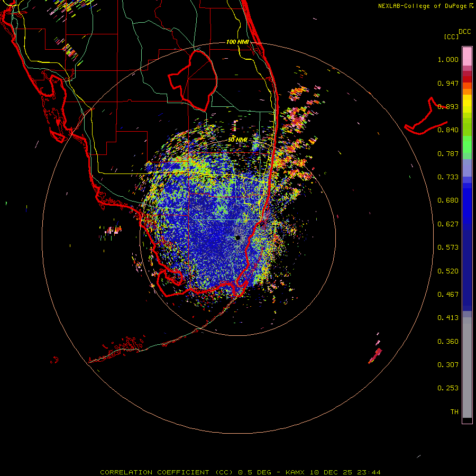This screenshot has height=476, width=476.
Task: Click the bright green color bar segment
Action: tap(467, 144)
